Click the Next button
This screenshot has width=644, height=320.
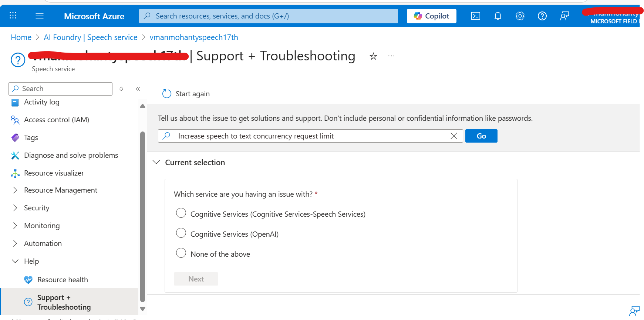point(196,279)
